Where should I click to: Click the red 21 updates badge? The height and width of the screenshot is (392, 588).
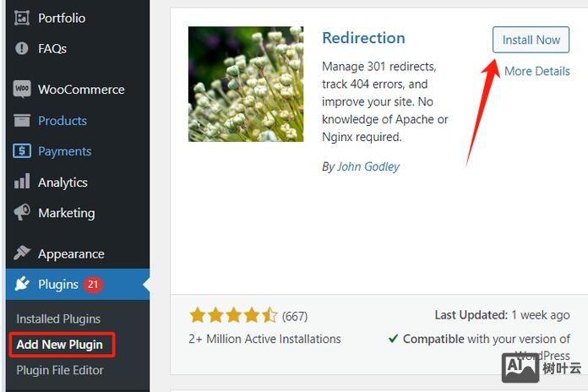93,285
